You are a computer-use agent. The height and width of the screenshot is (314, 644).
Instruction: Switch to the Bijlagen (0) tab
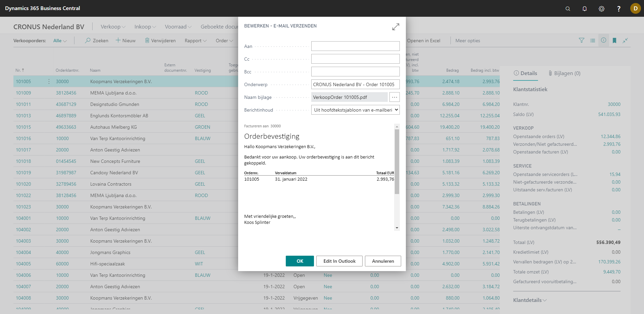(564, 73)
